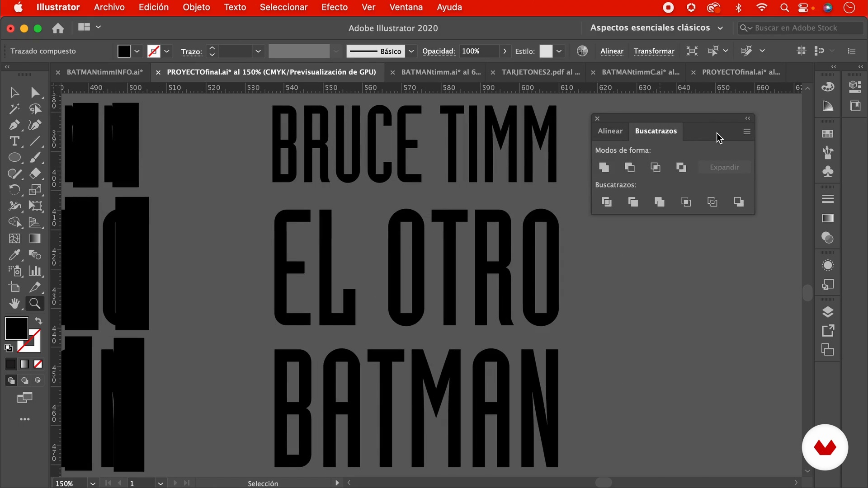Select the Free Transform tool

click(x=35, y=206)
